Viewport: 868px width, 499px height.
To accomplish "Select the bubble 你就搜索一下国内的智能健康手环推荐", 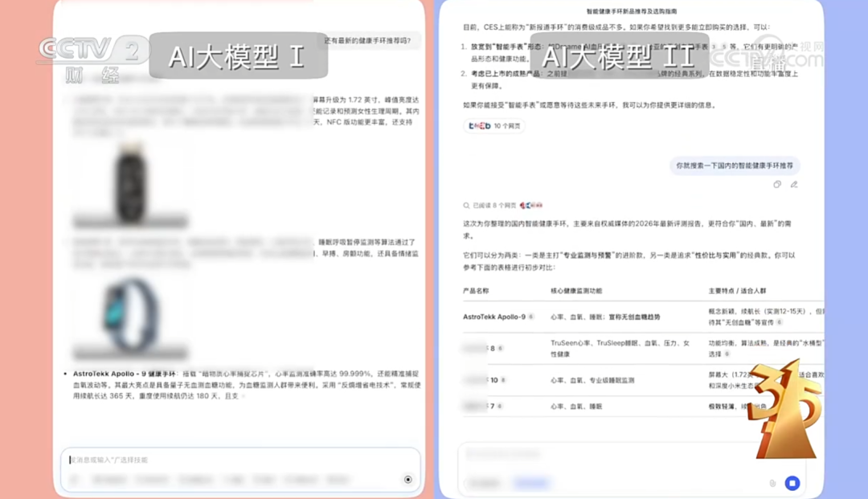I will [735, 166].
